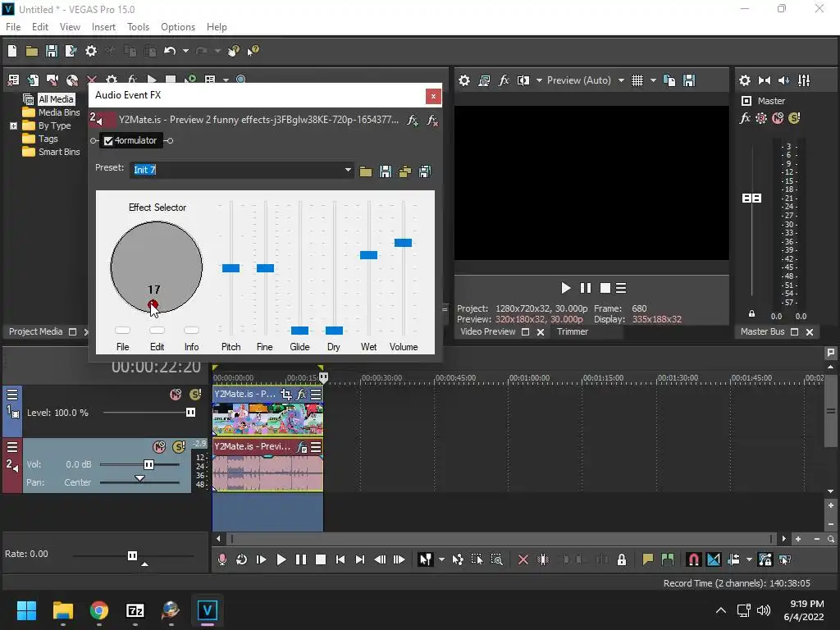Image resolution: width=840 pixels, height=630 pixels.
Task: Switch to the Trimmer tab
Action: pos(572,331)
